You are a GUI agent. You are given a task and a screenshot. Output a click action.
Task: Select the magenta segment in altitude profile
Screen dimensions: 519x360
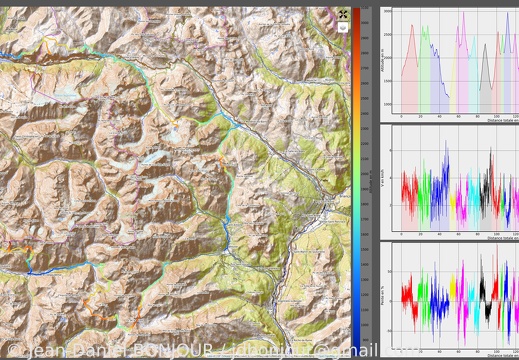tap(462, 67)
